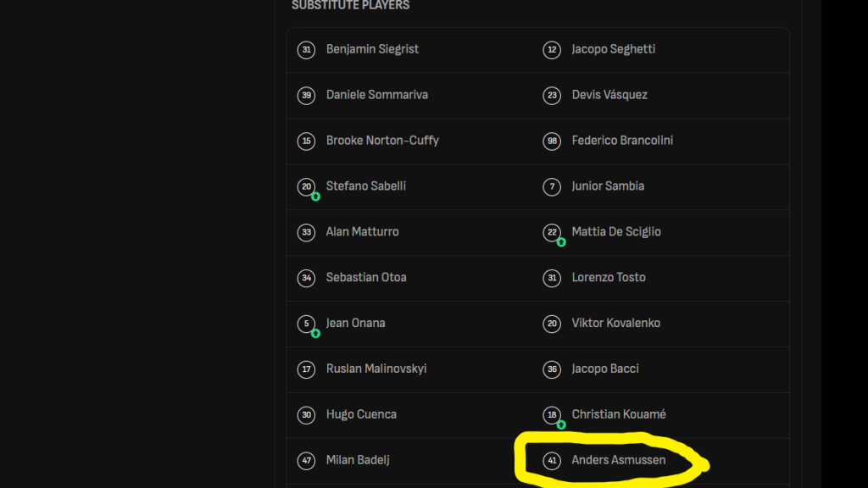The image size is (868, 488).
Task: Click green substitution icon on Christian Kouamé
Action: pos(561,425)
